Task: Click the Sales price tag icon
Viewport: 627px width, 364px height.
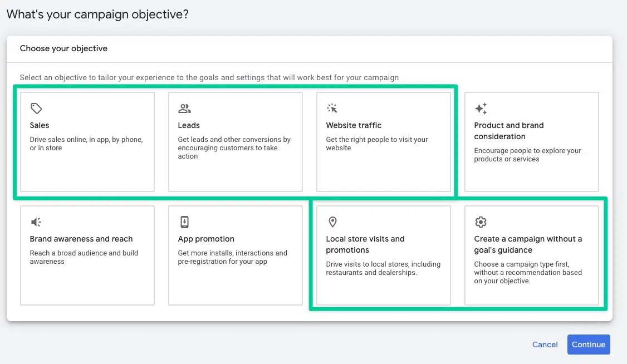Action: click(36, 108)
